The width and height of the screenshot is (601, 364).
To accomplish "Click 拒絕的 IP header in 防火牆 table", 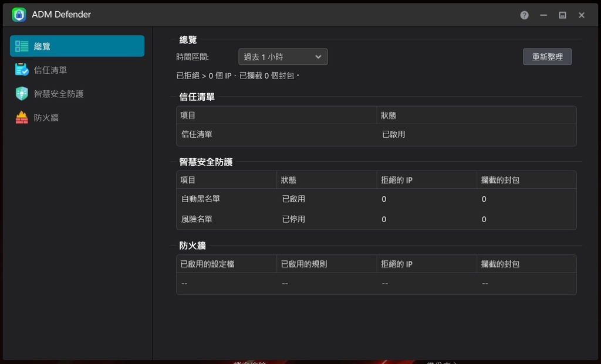I will click(x=397, y=264).
